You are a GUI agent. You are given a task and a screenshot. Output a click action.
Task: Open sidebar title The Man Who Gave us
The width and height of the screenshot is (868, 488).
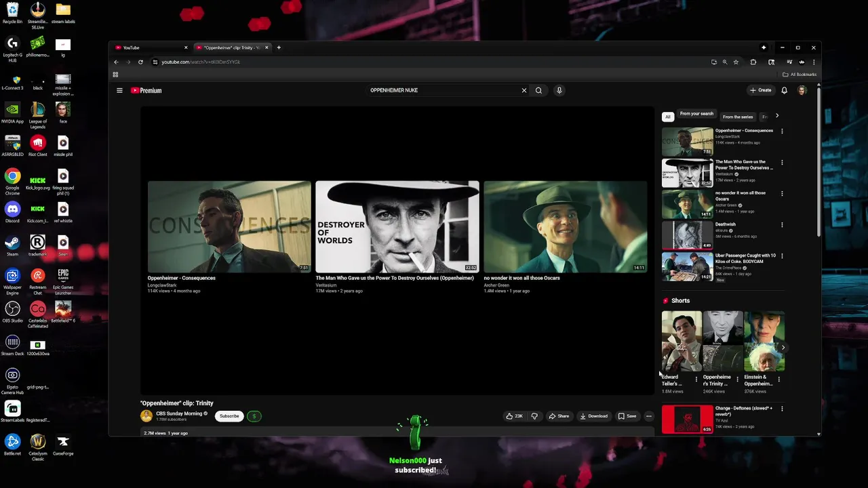[x=744, y=165]
